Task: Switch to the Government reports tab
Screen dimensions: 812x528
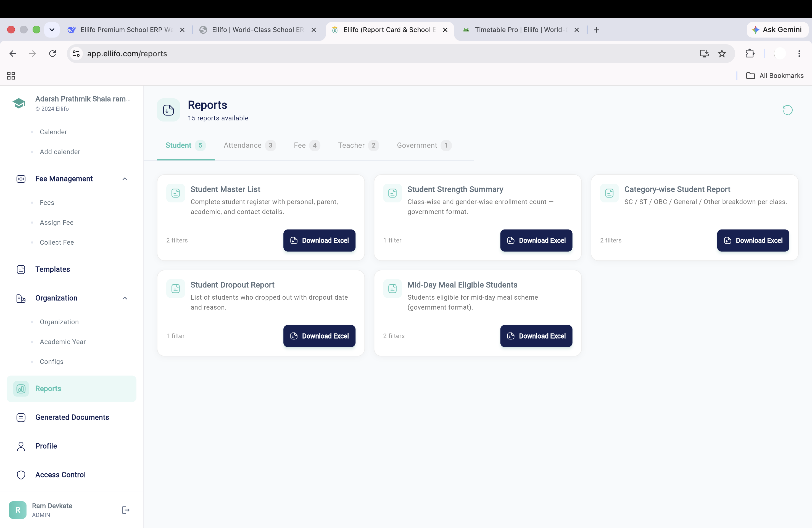Action: 424,145
